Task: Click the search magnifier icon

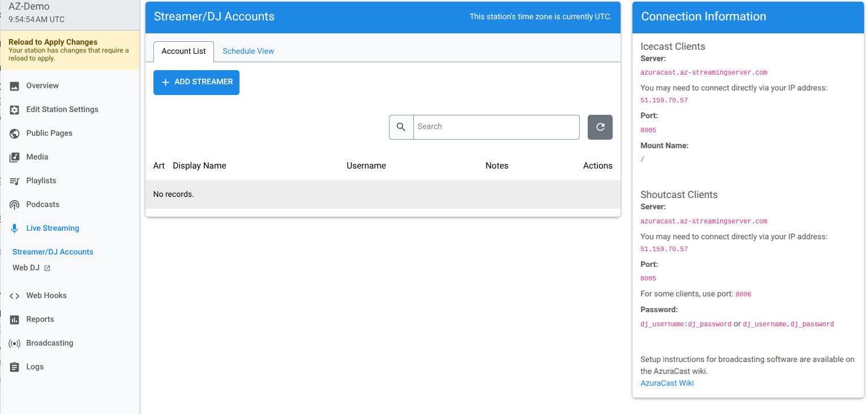Action: pyautogui.click(x=401, y=127)
